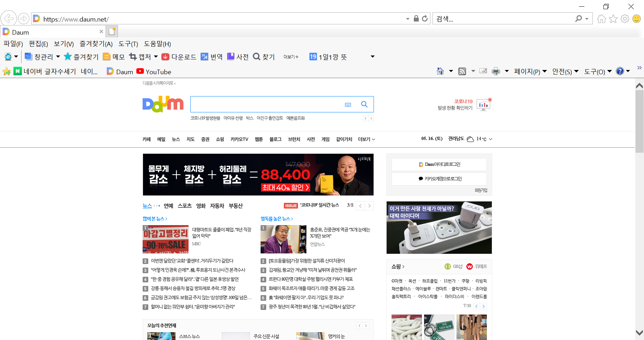
Task: Close the Daum tab
Action: click(101, 31)
